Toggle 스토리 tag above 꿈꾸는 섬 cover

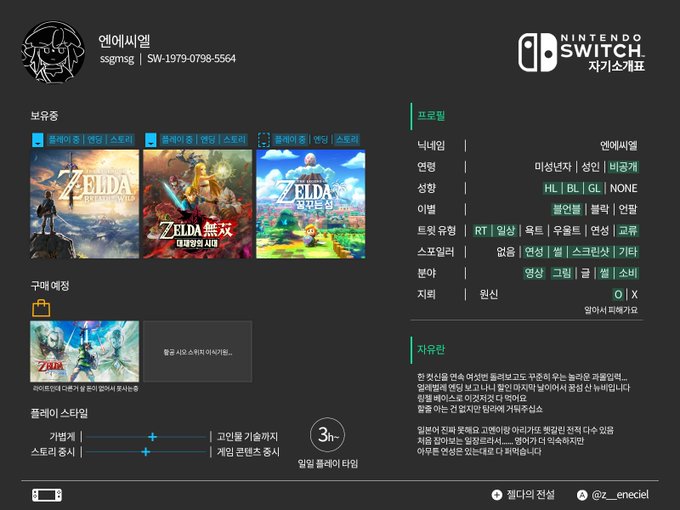347,140
